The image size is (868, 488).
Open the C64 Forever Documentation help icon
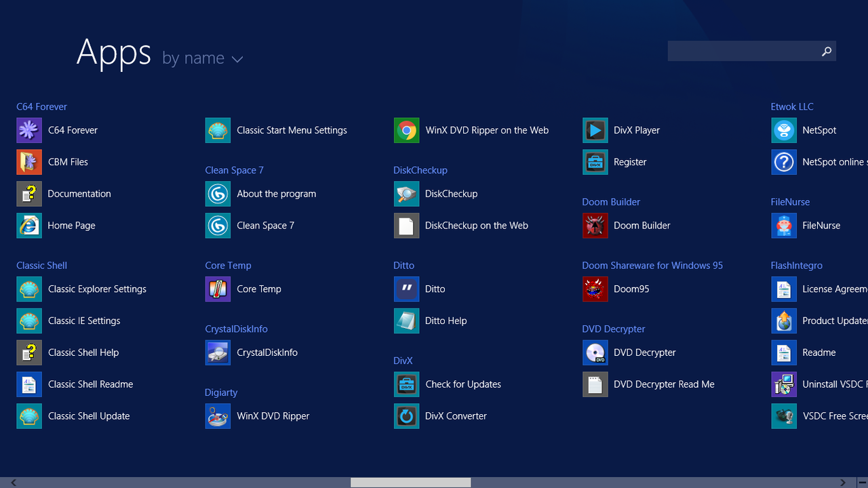(x=29, y=194)
